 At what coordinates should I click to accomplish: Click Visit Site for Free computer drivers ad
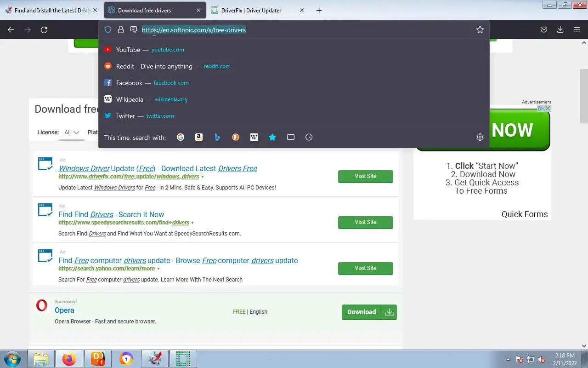[x=366, y=268]
